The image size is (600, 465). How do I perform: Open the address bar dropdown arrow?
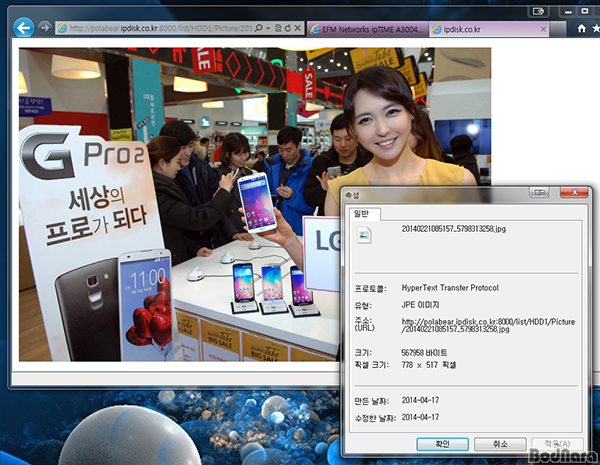pyautogui.click(x=268, y=28)
